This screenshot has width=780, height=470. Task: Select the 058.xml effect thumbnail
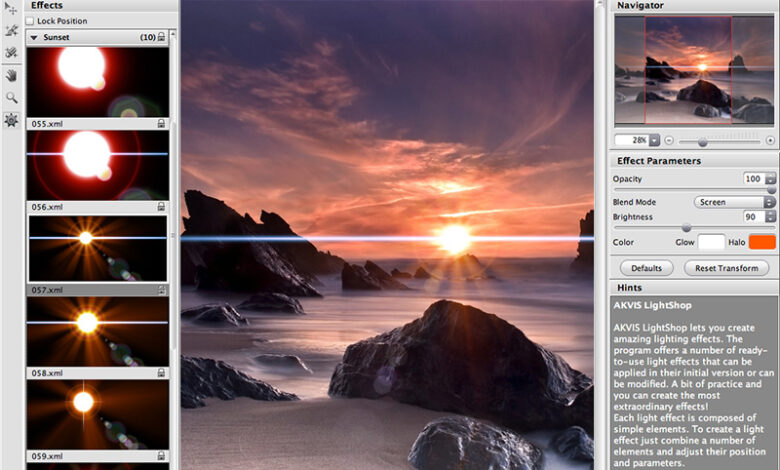pos(98,331)
